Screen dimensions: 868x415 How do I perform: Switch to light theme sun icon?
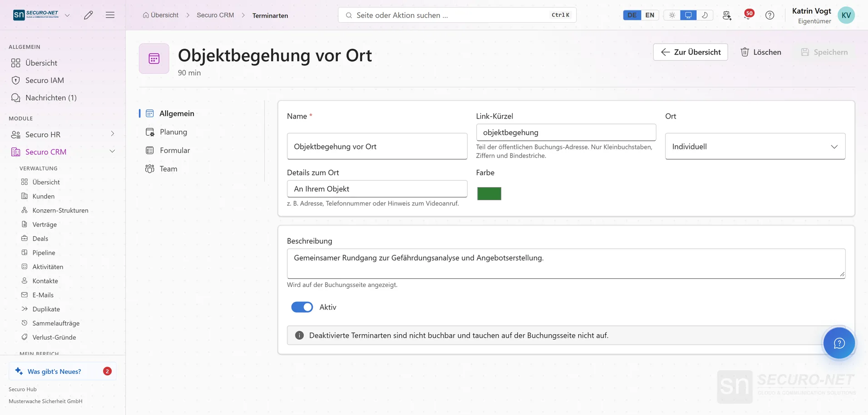coord(672,15)
